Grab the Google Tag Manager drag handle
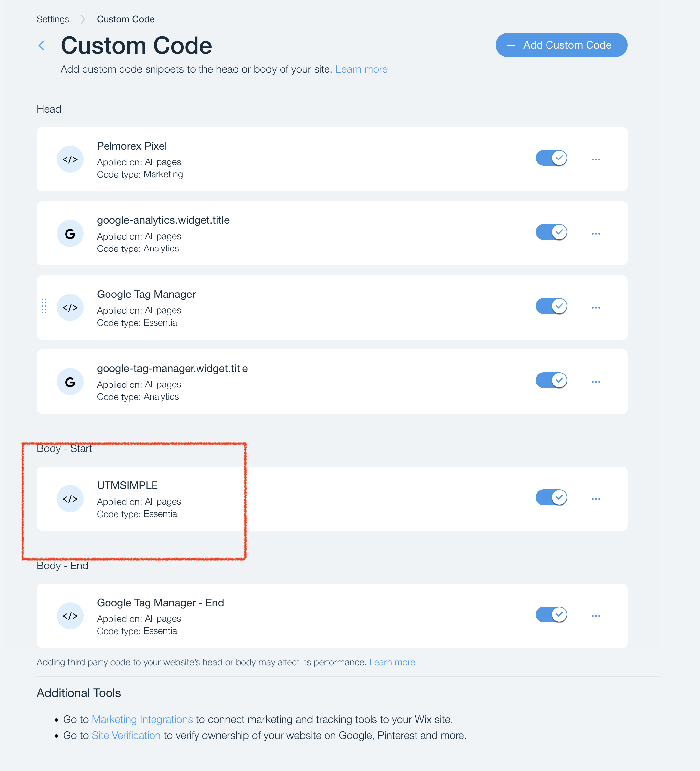 click(x=44, y=306)
